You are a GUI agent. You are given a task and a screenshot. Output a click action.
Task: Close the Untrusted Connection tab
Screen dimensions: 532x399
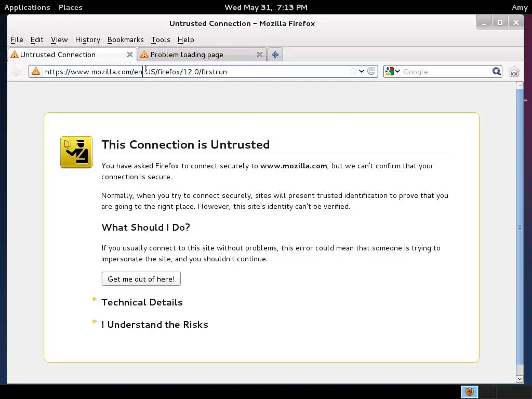click(x=129, y=55)
